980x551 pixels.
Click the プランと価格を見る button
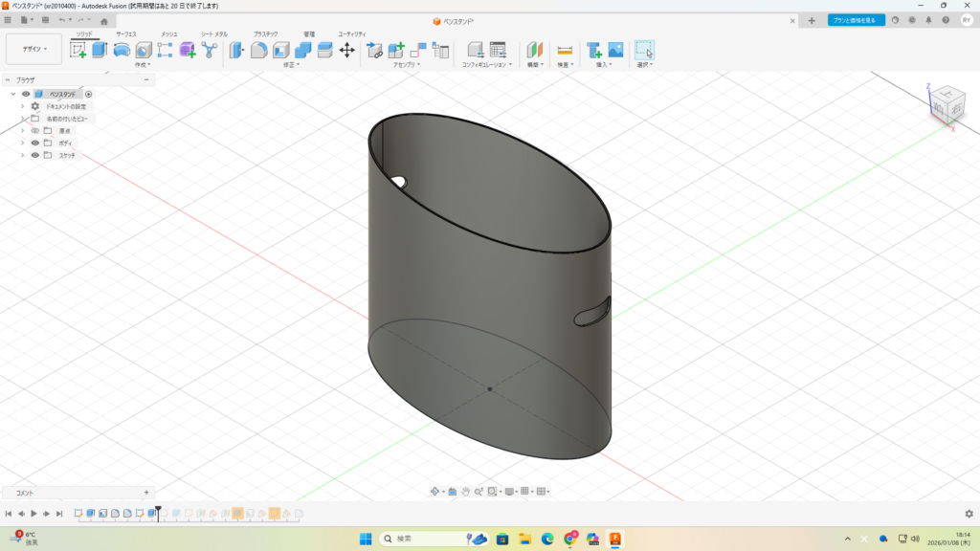pos(856,20)
